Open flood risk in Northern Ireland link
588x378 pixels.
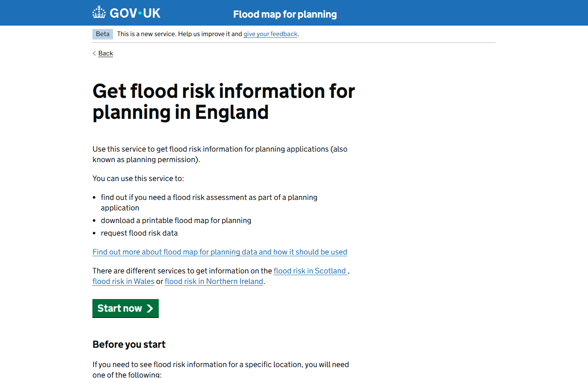[214, 281]
